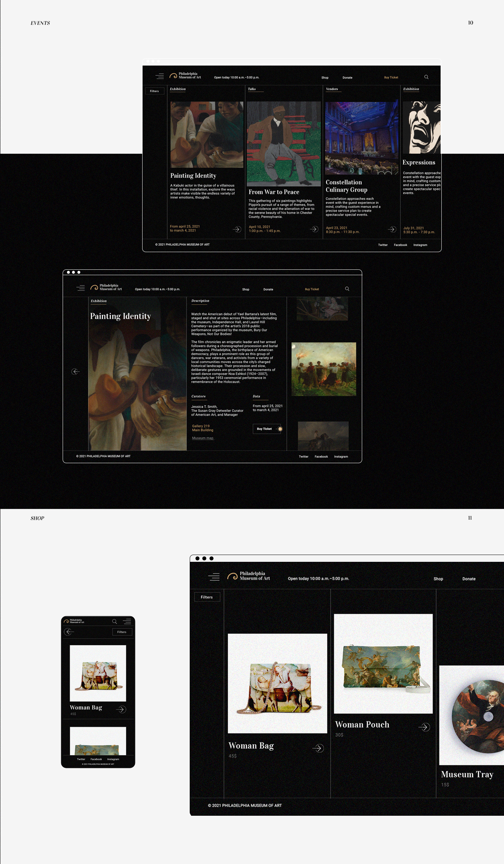Image resolution: width=504 pixels, height=864 pixels.
Task: Click museum logo in desktop shop window
Action: click(x=248, y=576)
